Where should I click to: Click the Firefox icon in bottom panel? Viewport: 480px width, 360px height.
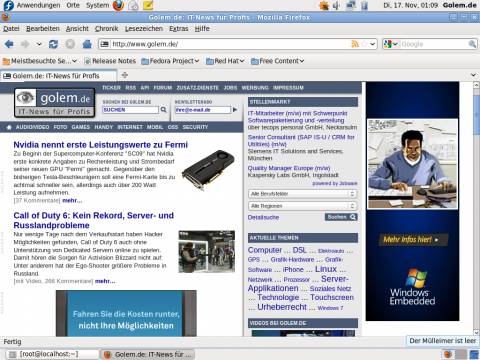[x=448, y=354]
